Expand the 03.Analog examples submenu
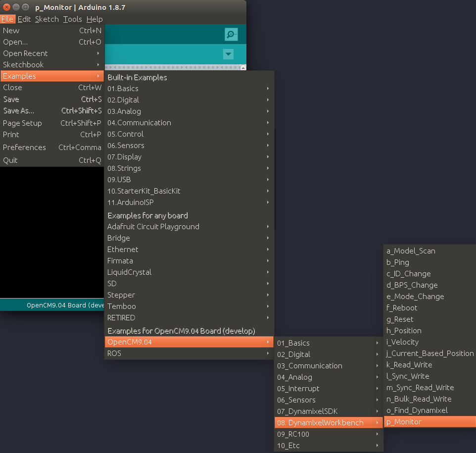476x453 pixels. pyautogui.click(x=189, y=111)
